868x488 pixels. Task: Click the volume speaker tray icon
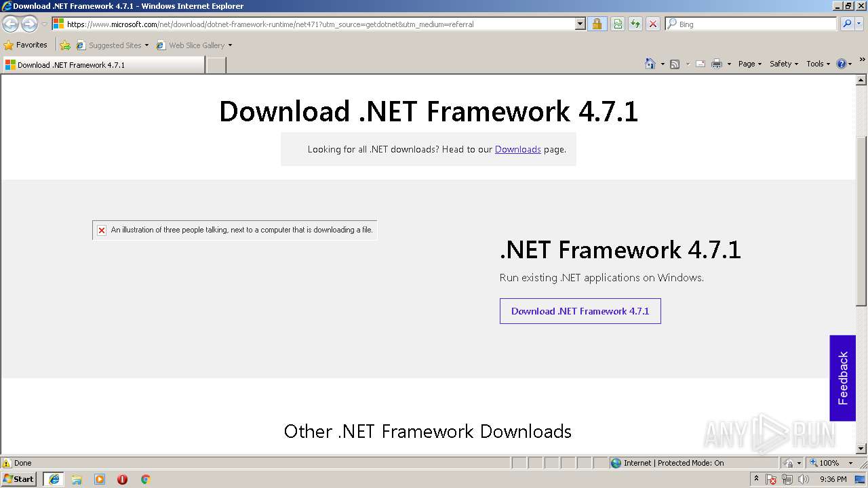point(804,480)
